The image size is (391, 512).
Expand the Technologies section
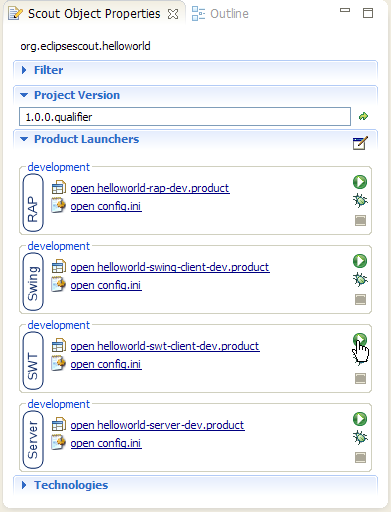(x=24, y=485)
